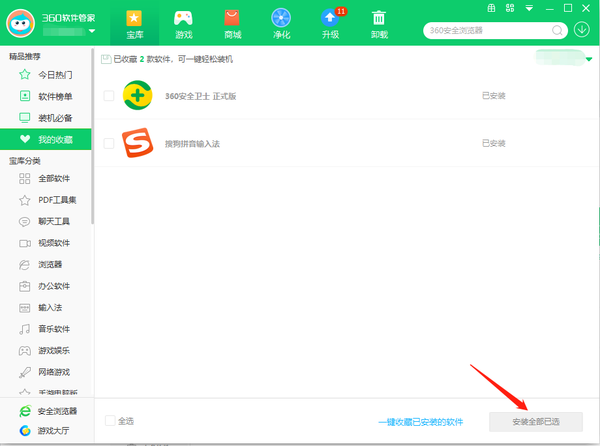Click the 搜狗拼音输入法 app icon
600x446 pixels.
(x=137, y=143)
